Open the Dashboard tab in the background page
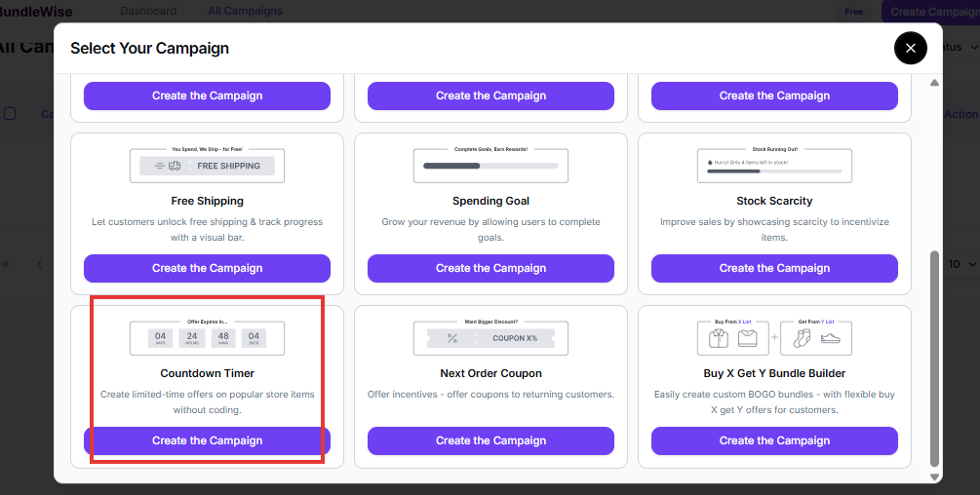This screenshot has width=980, height=495. 148,12
